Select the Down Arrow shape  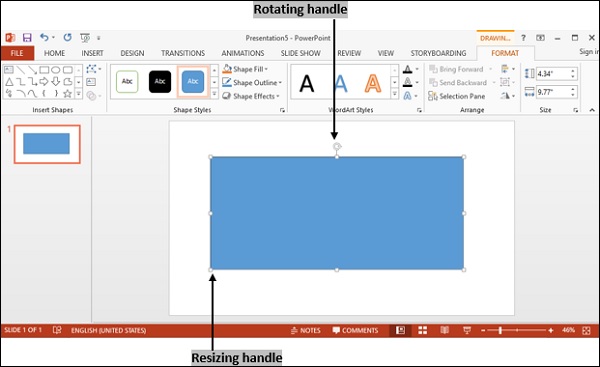click(56, 82)
